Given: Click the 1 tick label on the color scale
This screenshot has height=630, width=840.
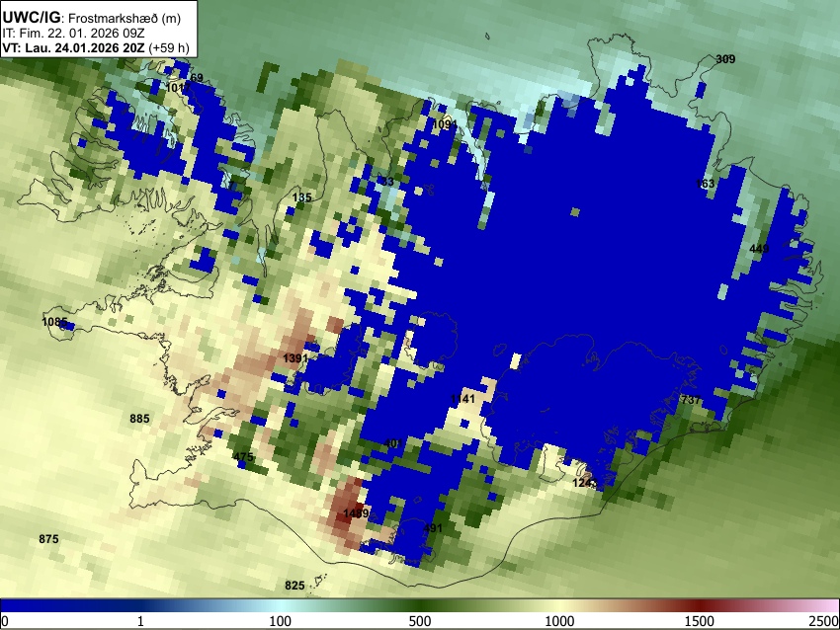Looking at the screenshot, I should [x=140, y=621].
